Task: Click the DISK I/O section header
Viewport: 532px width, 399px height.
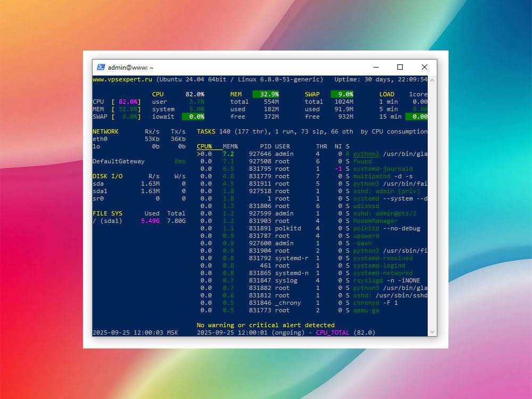Action: 107,177
